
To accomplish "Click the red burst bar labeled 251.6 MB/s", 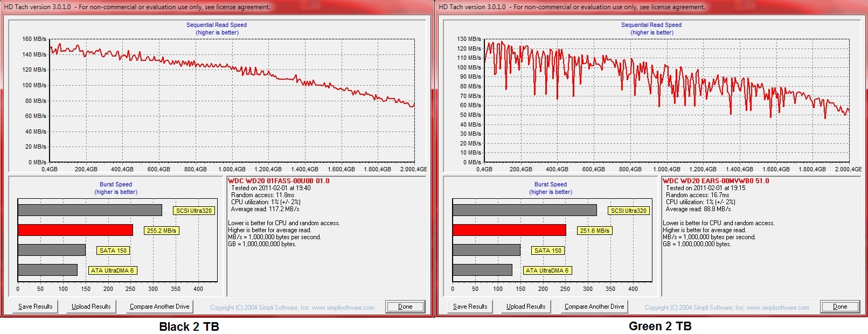I will pos(509,230).
